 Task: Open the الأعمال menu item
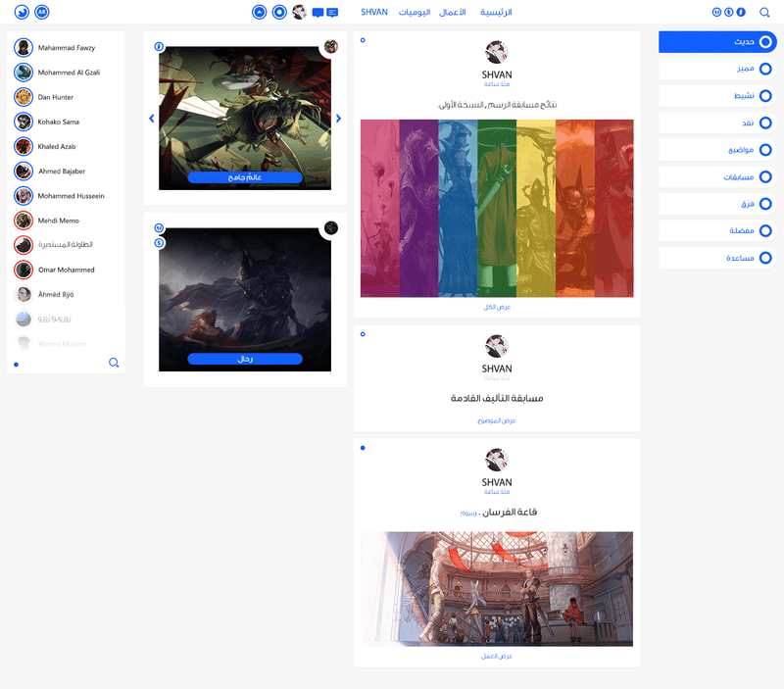[453, 13]
